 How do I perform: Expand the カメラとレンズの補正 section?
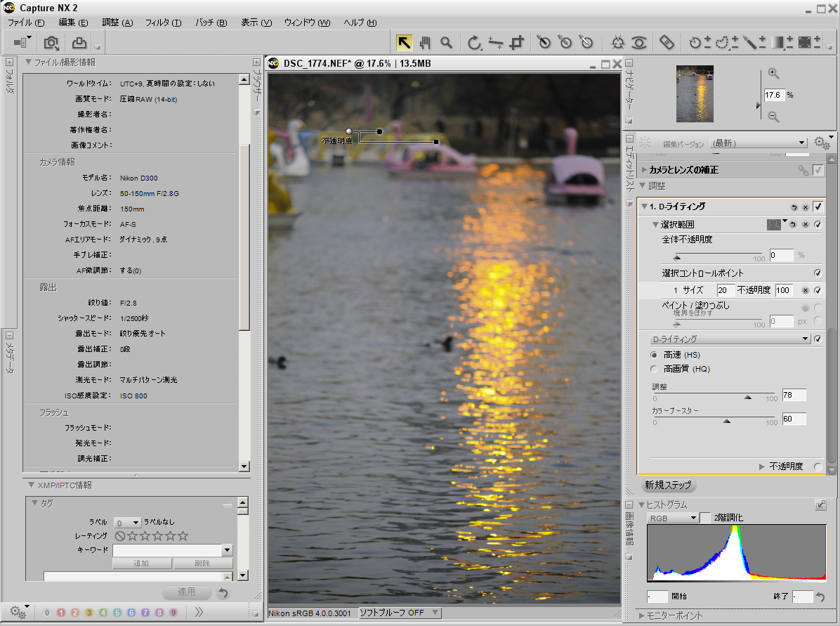(x=644, y=169)
